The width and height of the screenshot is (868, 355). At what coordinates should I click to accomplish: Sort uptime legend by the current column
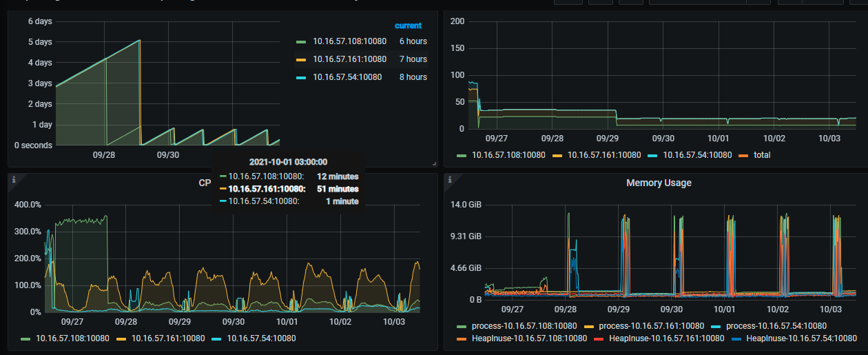coord(408,26)
